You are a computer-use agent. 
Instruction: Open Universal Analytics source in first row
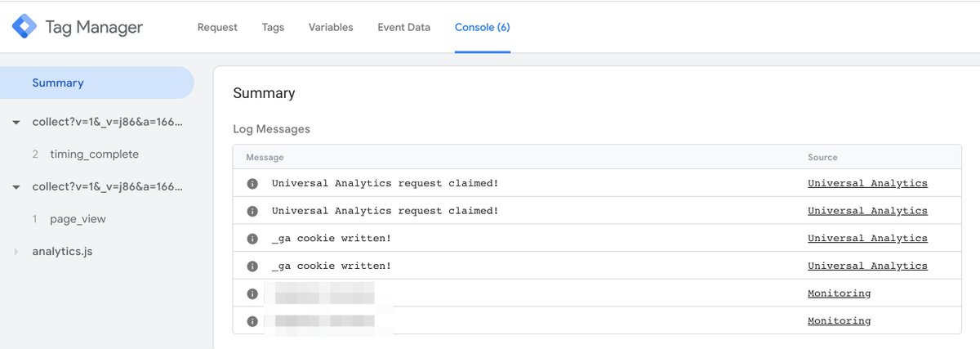pyautogui.click(x=867, y=183)
